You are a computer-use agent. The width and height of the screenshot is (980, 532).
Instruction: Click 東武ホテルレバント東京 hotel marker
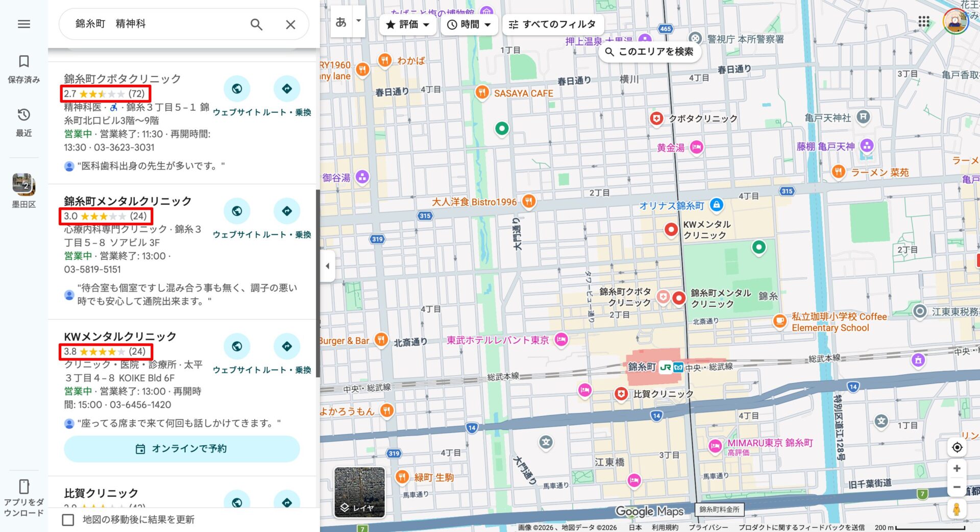[561, 340]
